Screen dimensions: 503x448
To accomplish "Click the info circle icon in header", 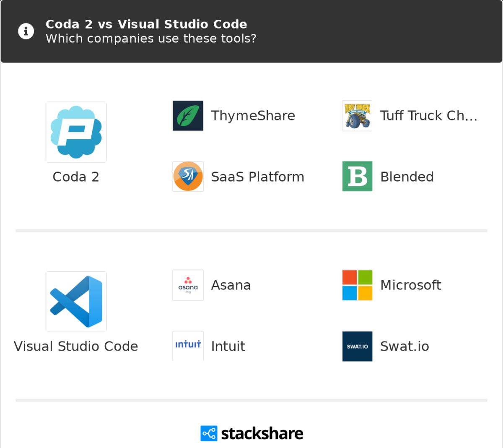I will pos(26,31).
